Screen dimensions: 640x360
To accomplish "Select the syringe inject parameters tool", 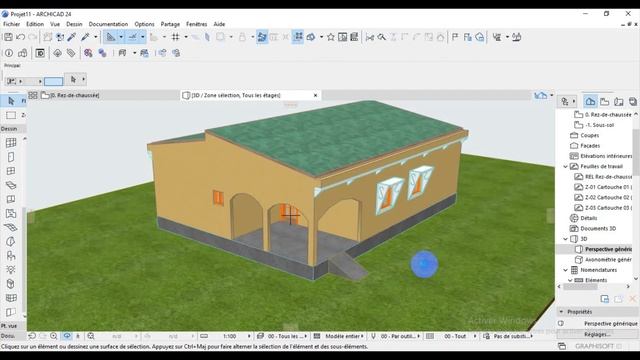I will (85, 37).
